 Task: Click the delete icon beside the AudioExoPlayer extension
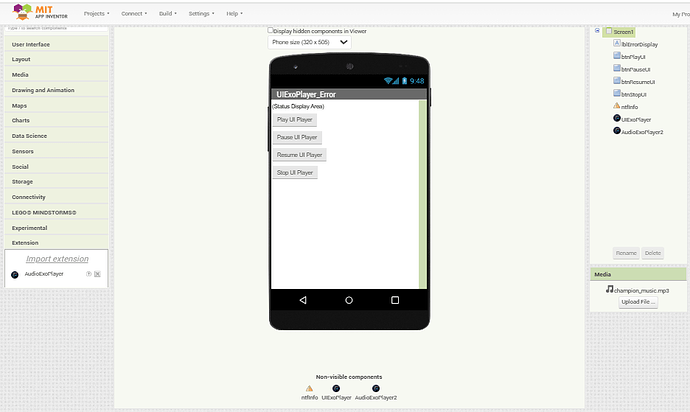[x=97, y=274]
